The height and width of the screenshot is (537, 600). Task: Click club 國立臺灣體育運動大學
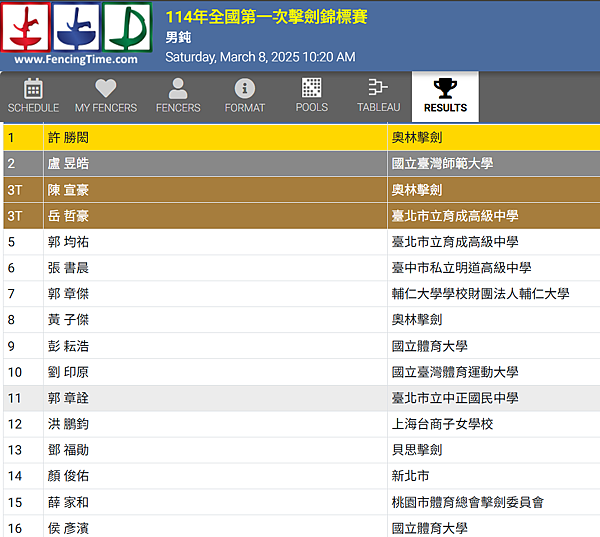[455, 372]
